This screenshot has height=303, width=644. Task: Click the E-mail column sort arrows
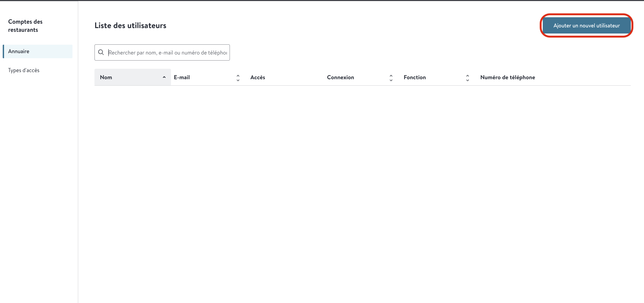tap(238, 78)
